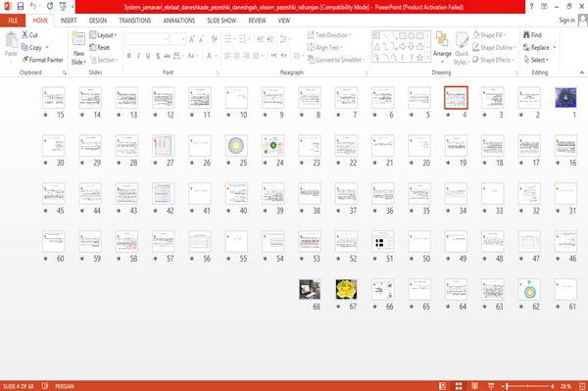Open Align Text menu
588x391 pixels.
coord(324,47)
